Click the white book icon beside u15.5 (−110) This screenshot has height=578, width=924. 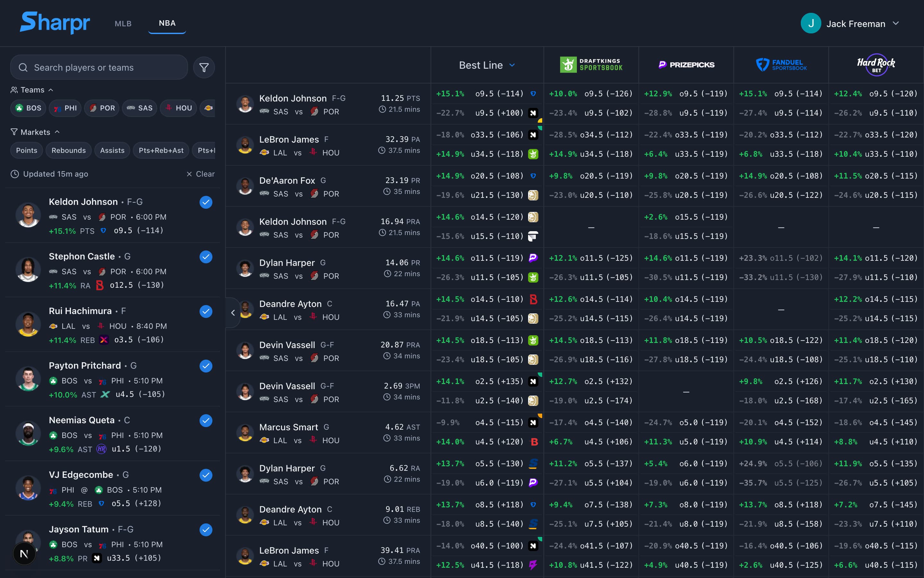click(x=533, y=236)
